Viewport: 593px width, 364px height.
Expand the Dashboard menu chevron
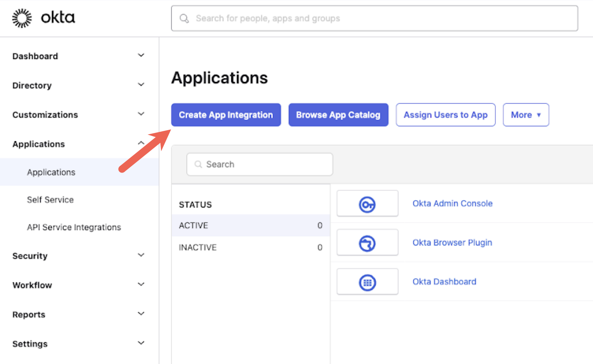point(141,56)
